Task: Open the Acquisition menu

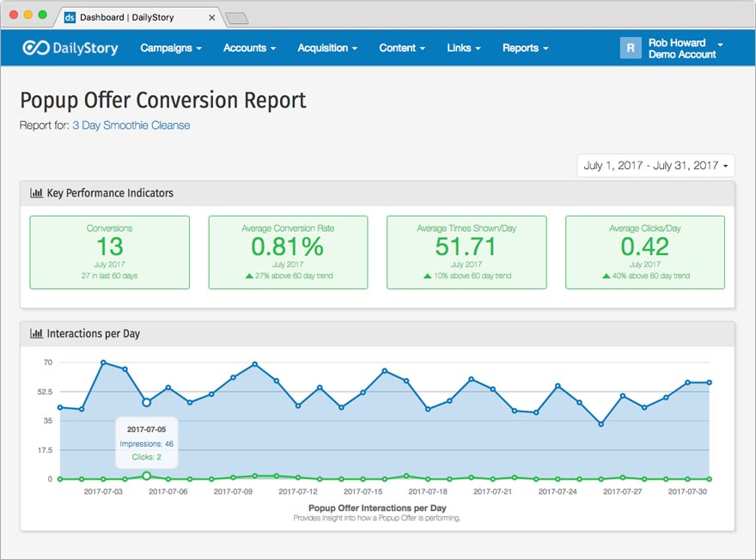Action: click(x=327, y=48)
